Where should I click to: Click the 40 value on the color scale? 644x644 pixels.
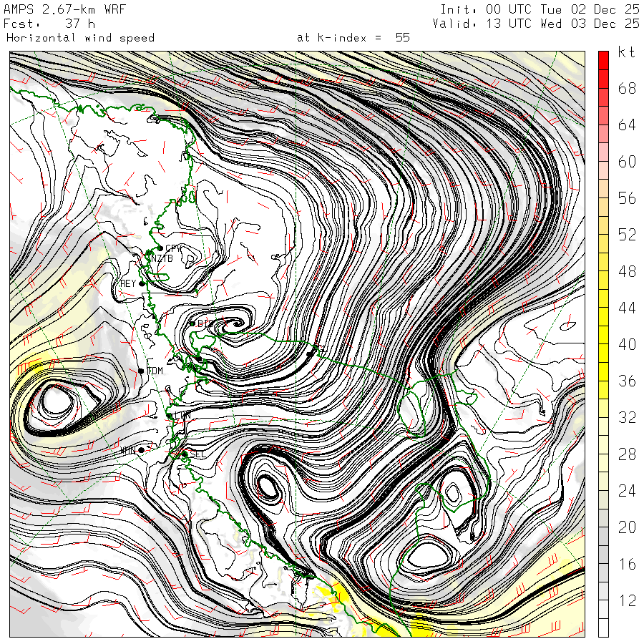pyautogui.click(x=627, y=344)
